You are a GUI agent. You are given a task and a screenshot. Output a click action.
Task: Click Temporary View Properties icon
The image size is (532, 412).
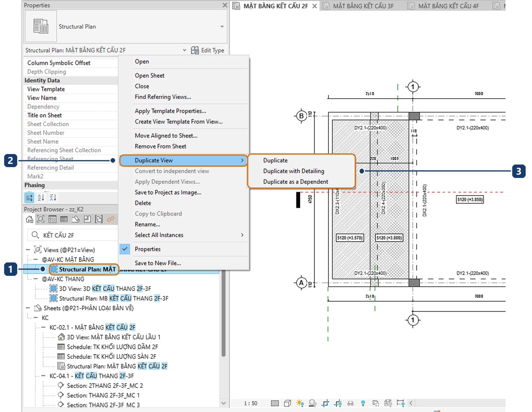click(376, 403)
